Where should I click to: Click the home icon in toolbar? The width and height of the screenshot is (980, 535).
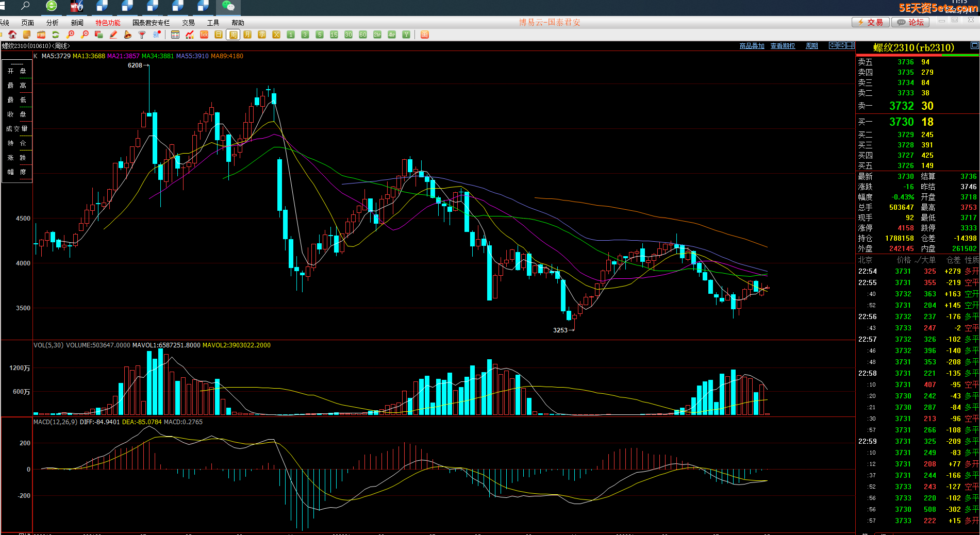point(12,35)
